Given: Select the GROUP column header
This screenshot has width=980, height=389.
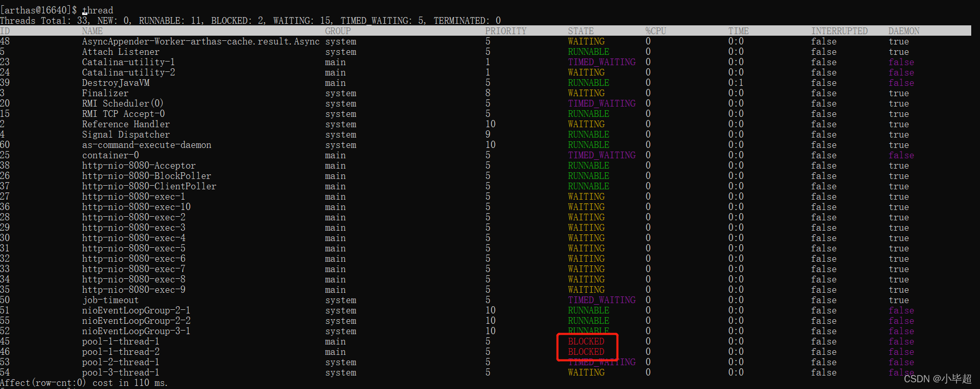Looking at the screenshot, I should pyautogui.click(x=338, y=31).
